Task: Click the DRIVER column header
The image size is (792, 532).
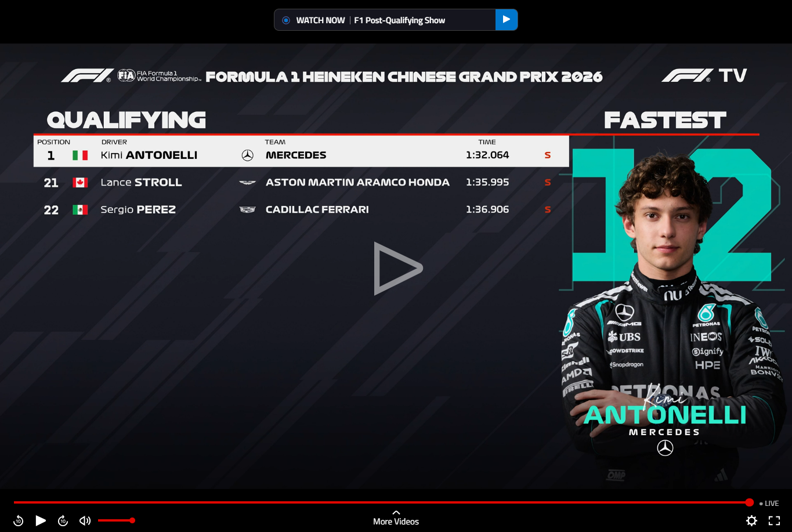Action: click(x=114, y=142)
